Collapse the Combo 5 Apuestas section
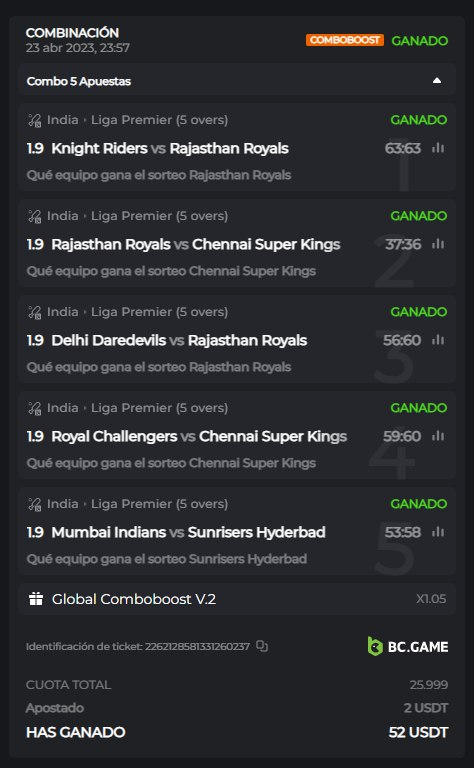 (x=437, y=80)
